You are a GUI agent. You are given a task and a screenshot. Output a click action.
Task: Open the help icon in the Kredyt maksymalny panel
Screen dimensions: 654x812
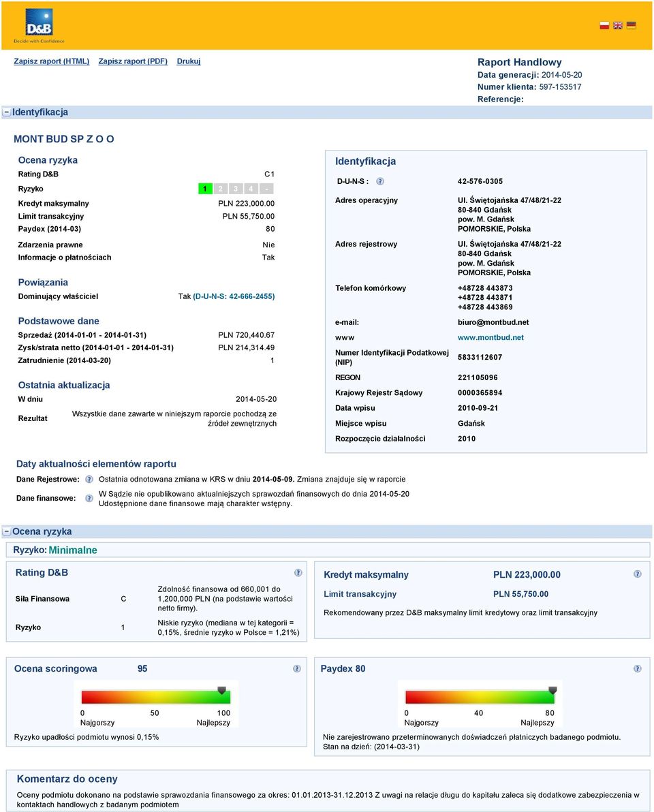pos(638,574)
